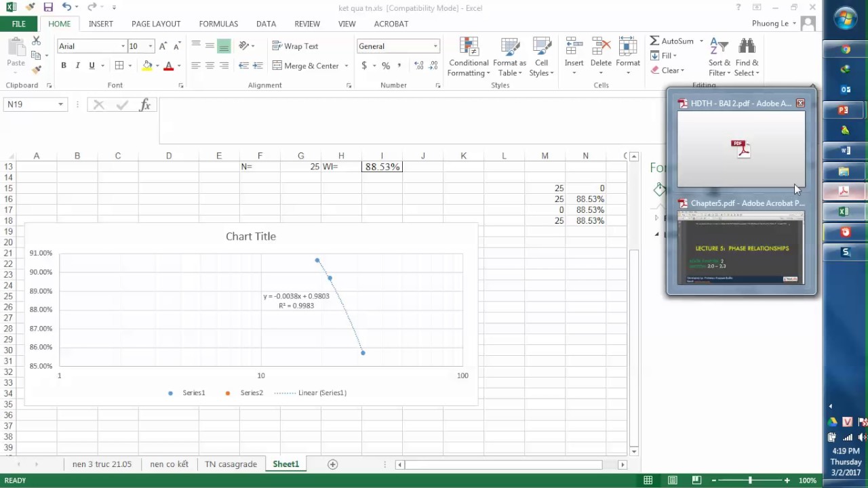The width and height of the screenshot is (868, 488).
Task: Click the Phuong Le account name
Action: click(770, 24)
